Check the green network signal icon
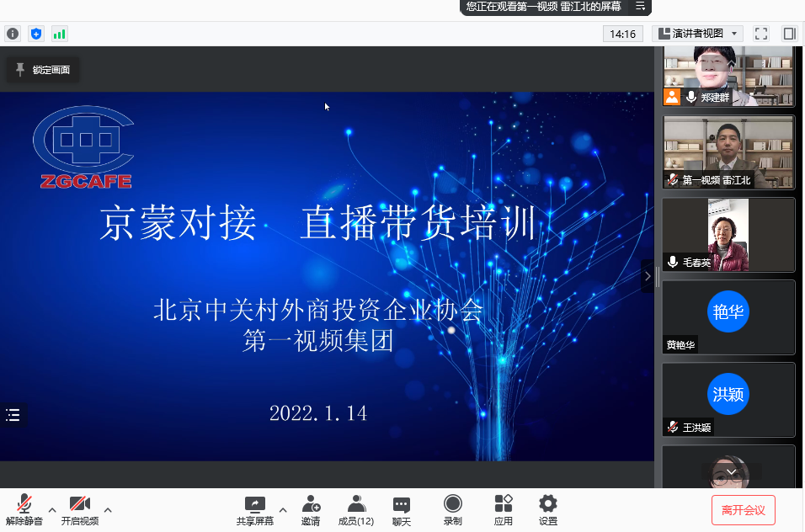This screenshot has height=532, width=805. [60, 34]
